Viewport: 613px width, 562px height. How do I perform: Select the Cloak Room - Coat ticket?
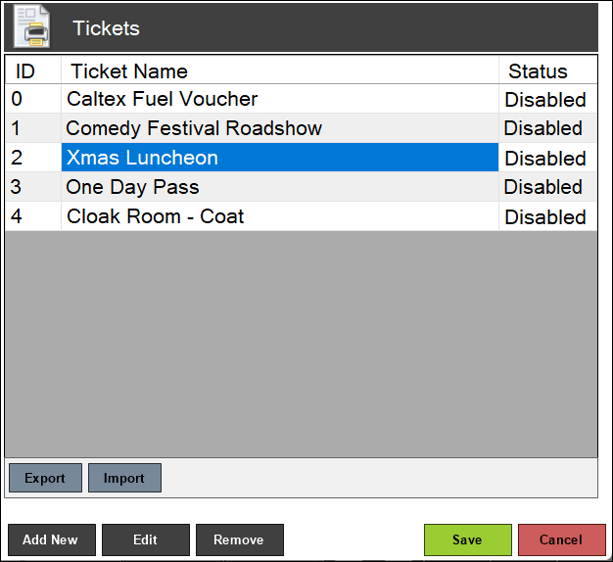point(280,216)
